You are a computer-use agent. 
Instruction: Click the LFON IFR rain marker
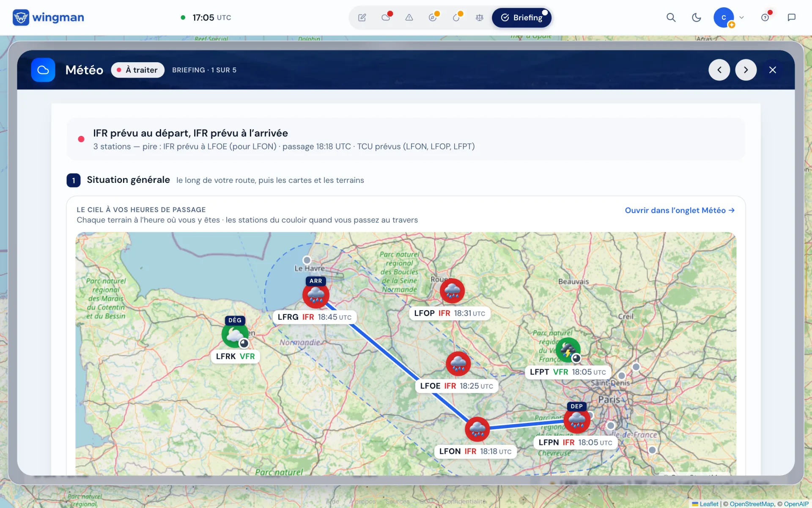click(477, 429)
